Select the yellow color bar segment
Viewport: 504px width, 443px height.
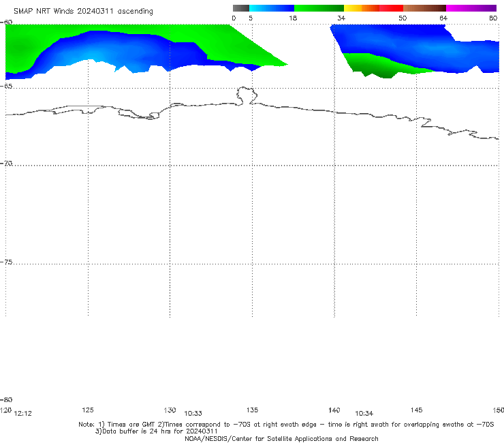[353, 8]
